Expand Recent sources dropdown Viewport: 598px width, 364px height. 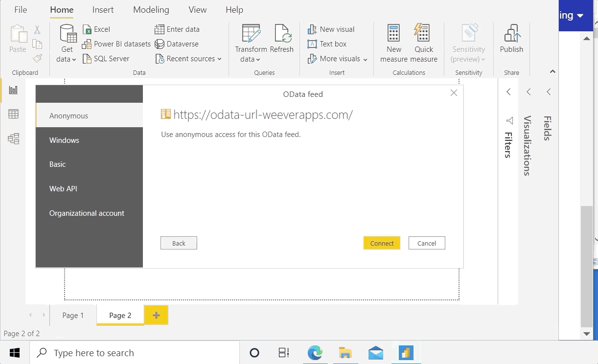[219, 59]
